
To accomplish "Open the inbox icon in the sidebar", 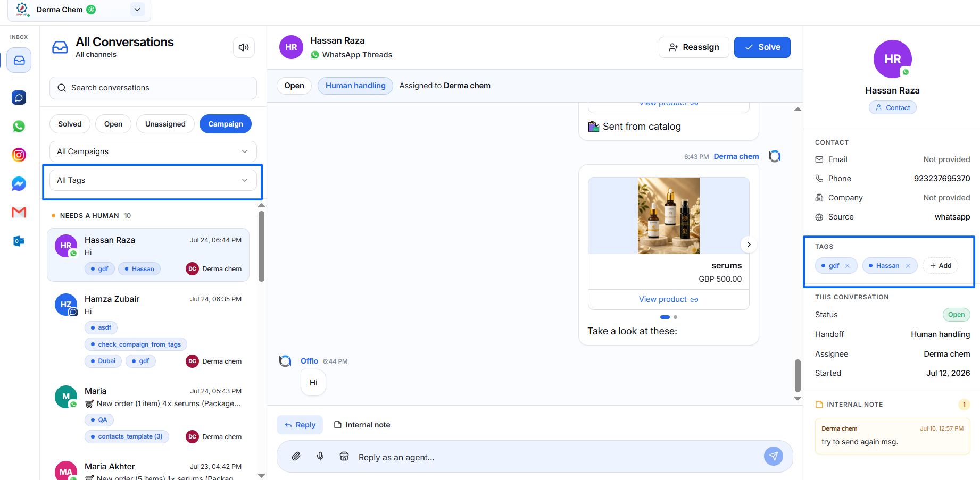I will (x=19, y=60).
